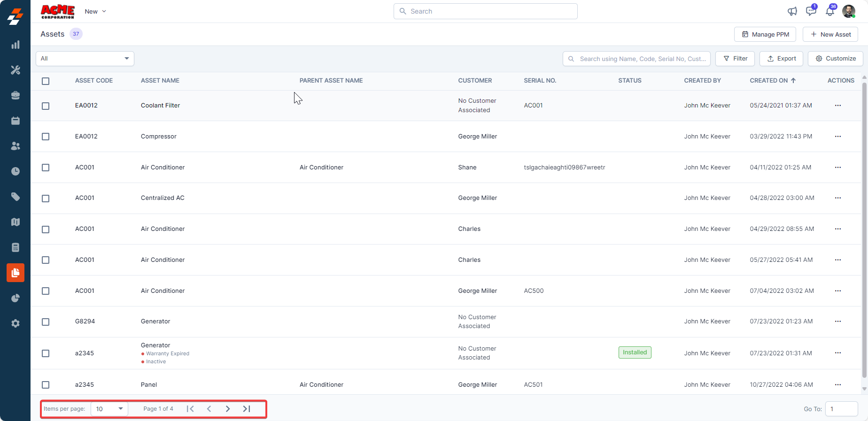
Task: Open the dashboard bar chart sidebar icon
Action: click(x=15, y=45)
